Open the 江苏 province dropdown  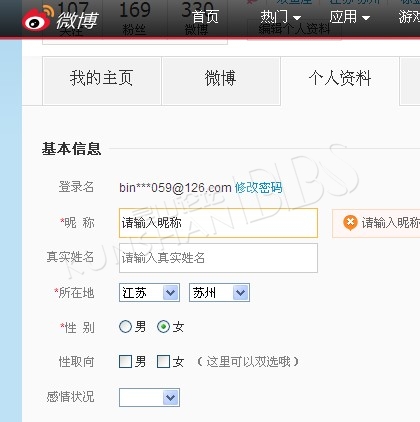point(149,293)
